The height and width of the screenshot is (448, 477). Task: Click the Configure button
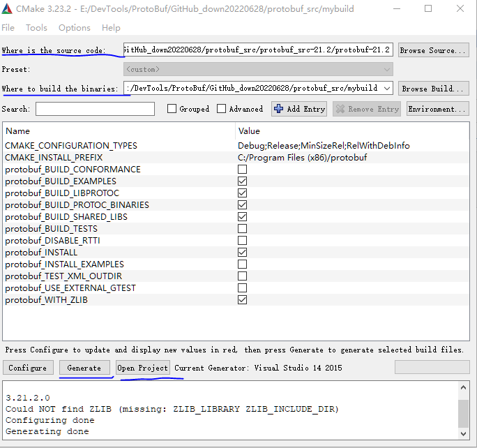pos(28,368)
